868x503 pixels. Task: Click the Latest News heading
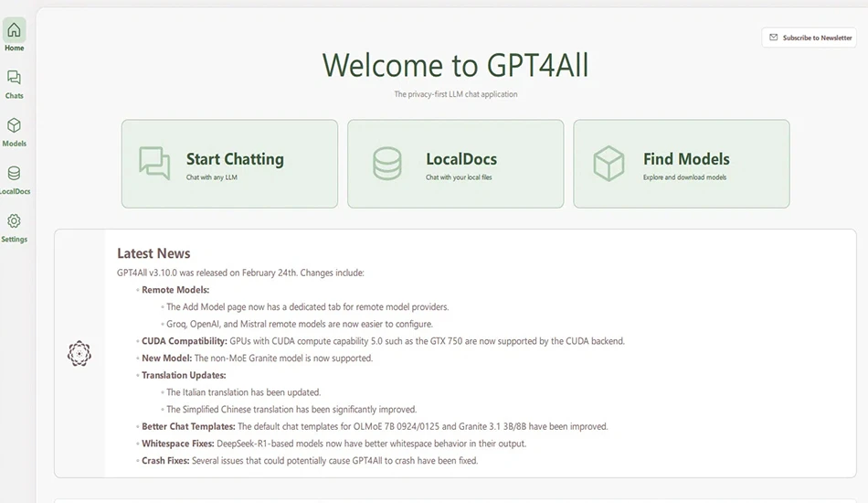pos(153,253)
